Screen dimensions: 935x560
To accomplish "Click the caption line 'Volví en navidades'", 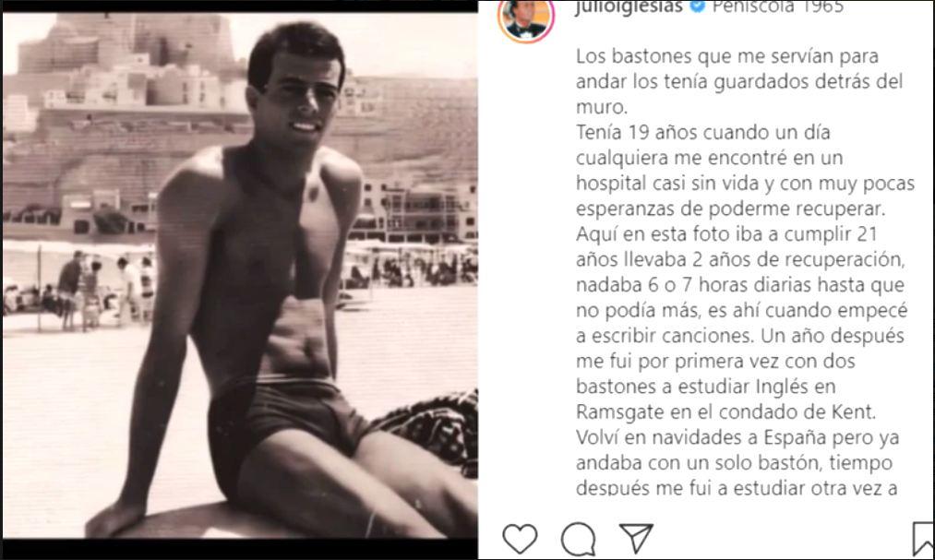I will coord(737,438).
